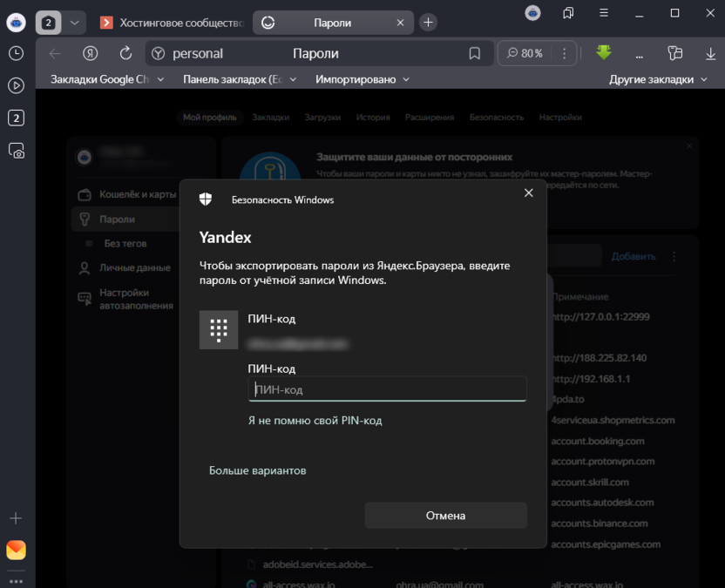
Task: Click the Yandex home 'Я' button
Action: (x=90, y=53)
